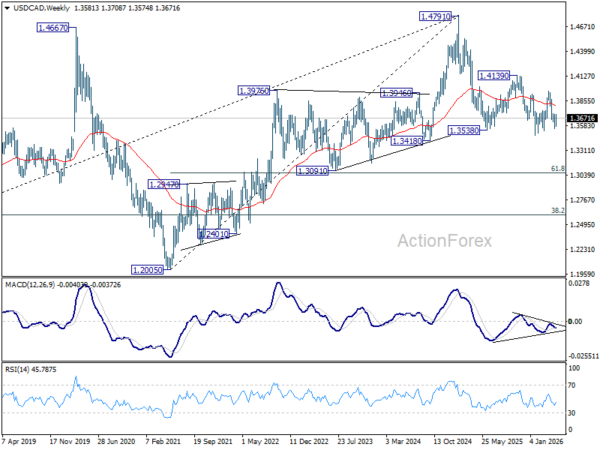Select the 1.39760 price label
This screenshot has height=450, width=600.
tap(254, 91)
